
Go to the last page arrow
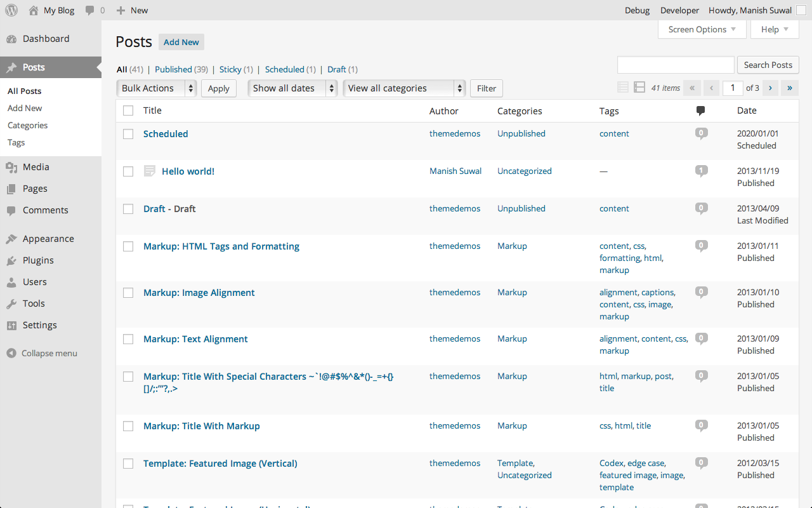(790, 88)
